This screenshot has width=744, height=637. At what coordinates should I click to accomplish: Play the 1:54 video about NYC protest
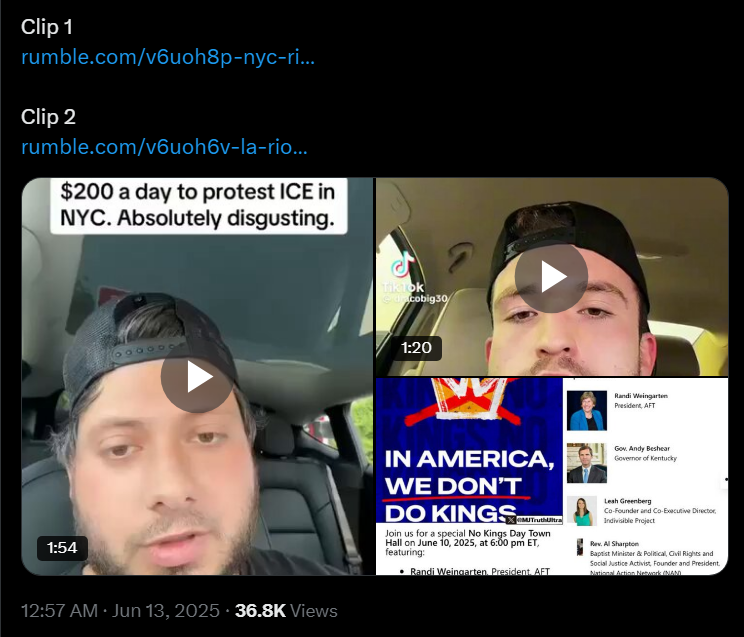point(197,377)
